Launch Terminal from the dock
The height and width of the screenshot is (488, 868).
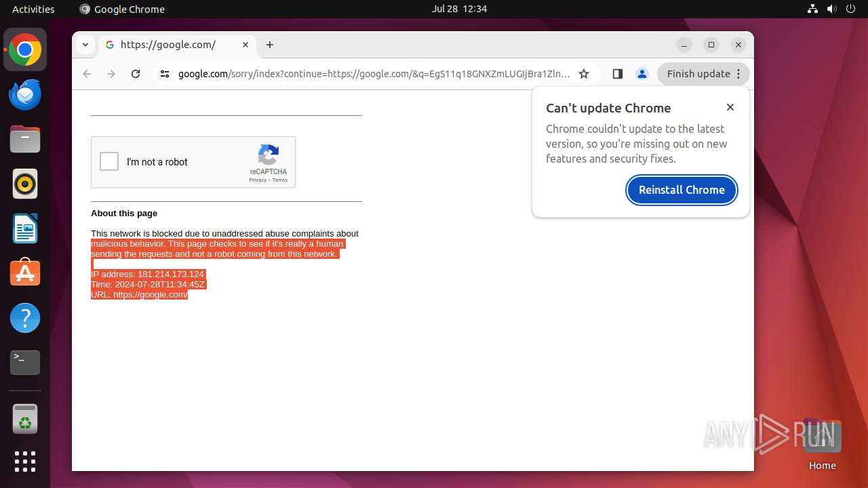point(25,363)
